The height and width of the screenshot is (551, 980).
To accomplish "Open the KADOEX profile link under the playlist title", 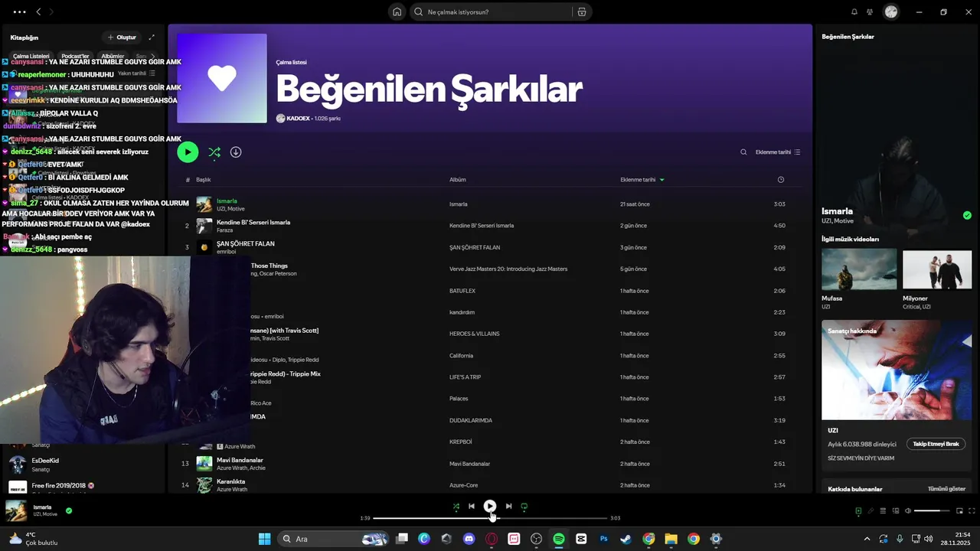I will coord(298,119).
